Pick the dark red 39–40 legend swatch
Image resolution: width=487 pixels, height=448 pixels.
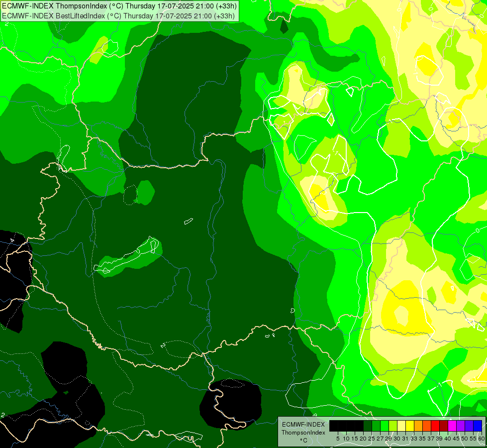click(x=444, y=426)
